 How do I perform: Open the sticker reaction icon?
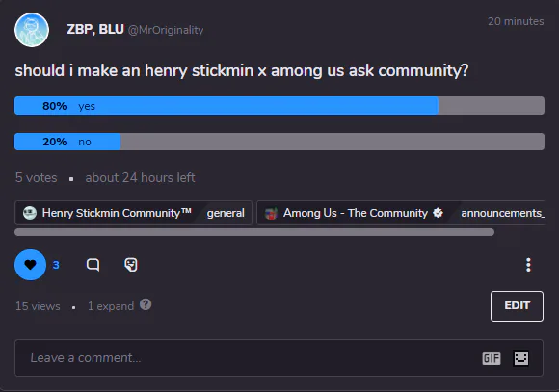(x=131, y=265)
